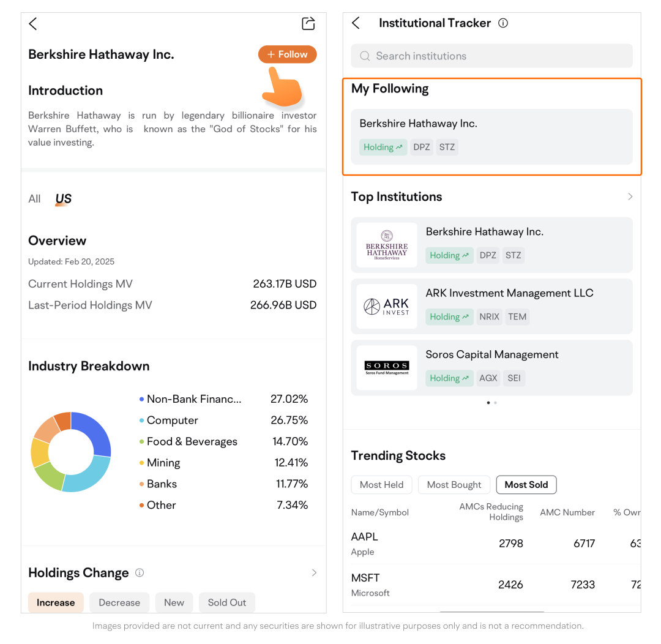
Task: Expand the Holdings Change section chevron
Action: click(314, 573)
